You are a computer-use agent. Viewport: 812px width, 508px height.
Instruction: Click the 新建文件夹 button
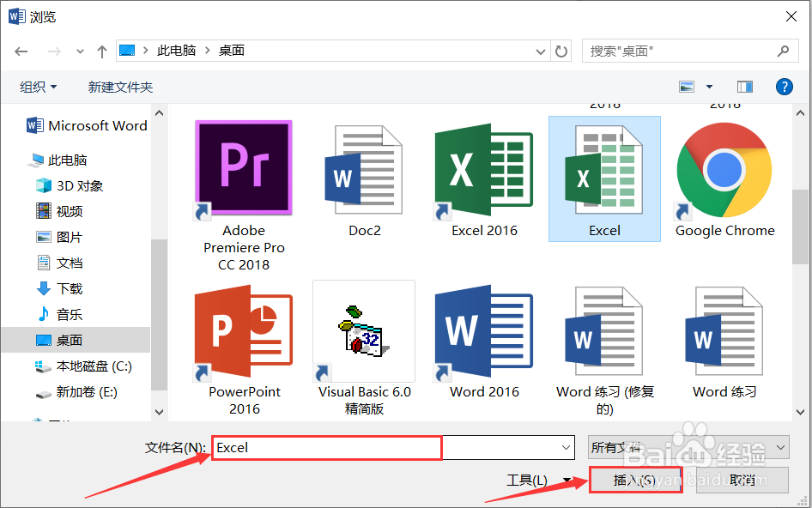(x=119, y=86)
